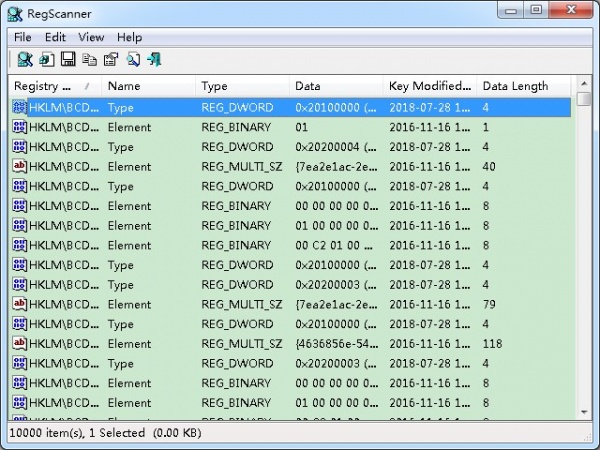Maximize the RegScanner window

click(x=536, y=10)
